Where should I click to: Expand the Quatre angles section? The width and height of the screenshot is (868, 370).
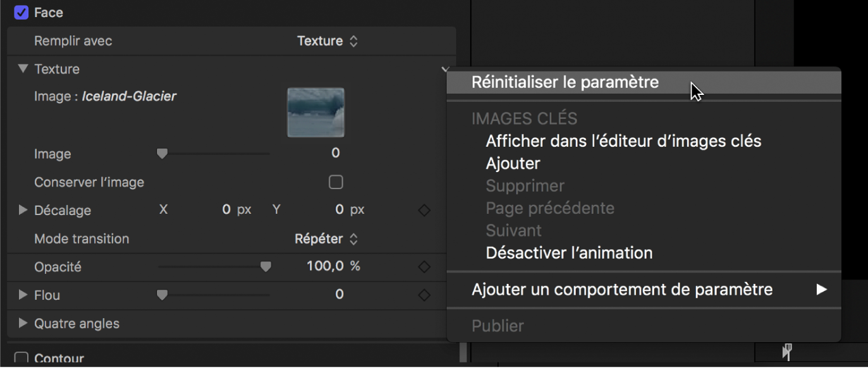(x=22, y=323)
